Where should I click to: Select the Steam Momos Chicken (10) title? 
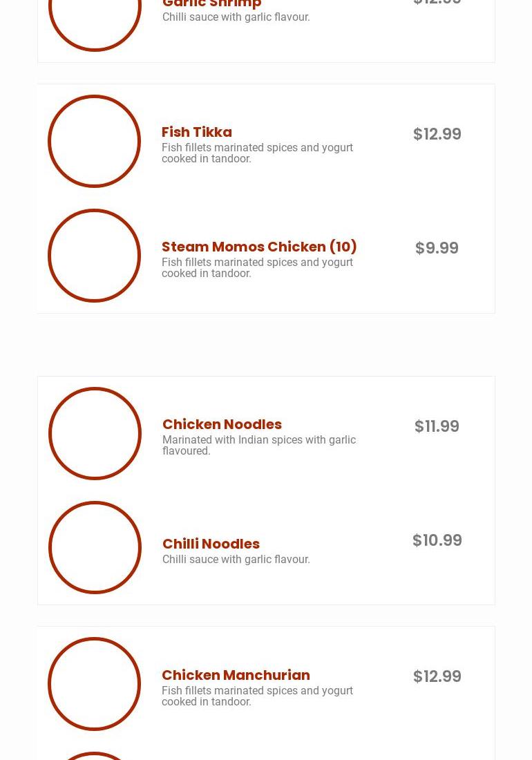pyautogui.click(x=259, y=247)
